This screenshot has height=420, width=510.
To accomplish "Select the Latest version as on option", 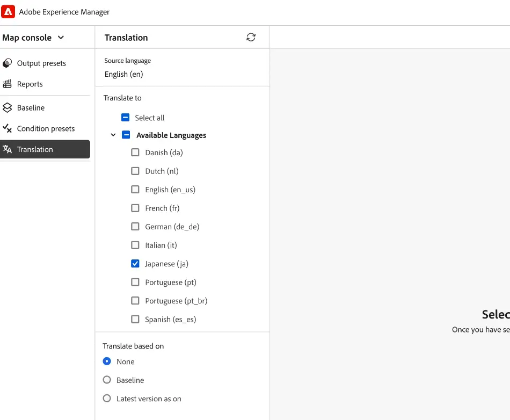I will [107, 398].
